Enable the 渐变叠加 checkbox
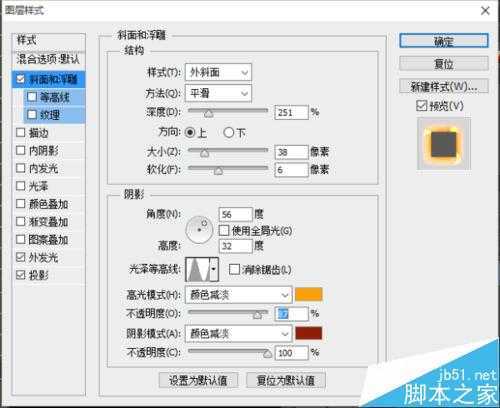This screenshot has height=408, width=500. (x=21, y=222)
